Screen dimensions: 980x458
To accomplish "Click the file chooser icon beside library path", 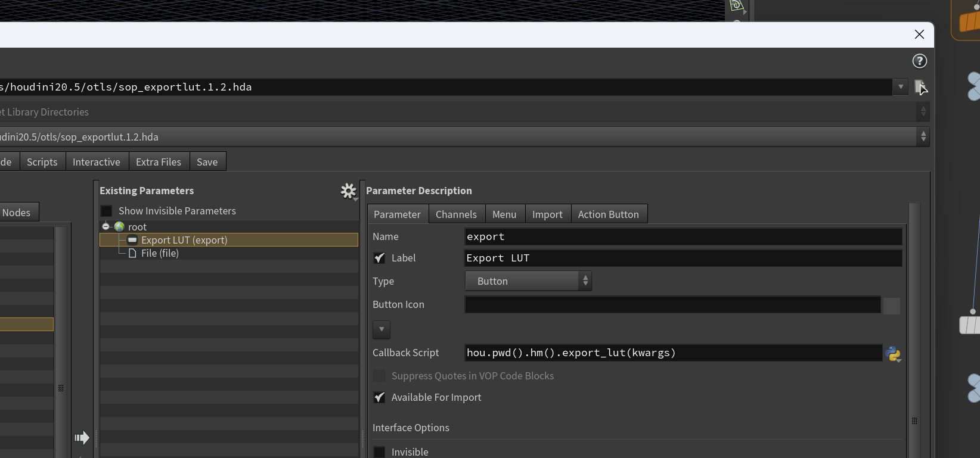I will tap(921, 87).
